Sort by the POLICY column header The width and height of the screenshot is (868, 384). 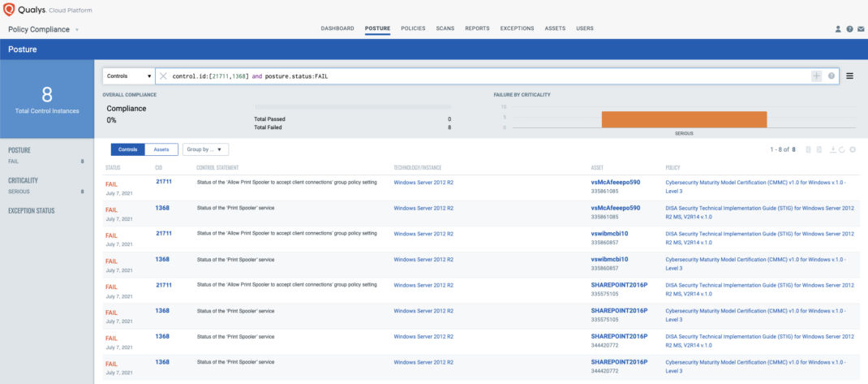[x=672, y=167]
